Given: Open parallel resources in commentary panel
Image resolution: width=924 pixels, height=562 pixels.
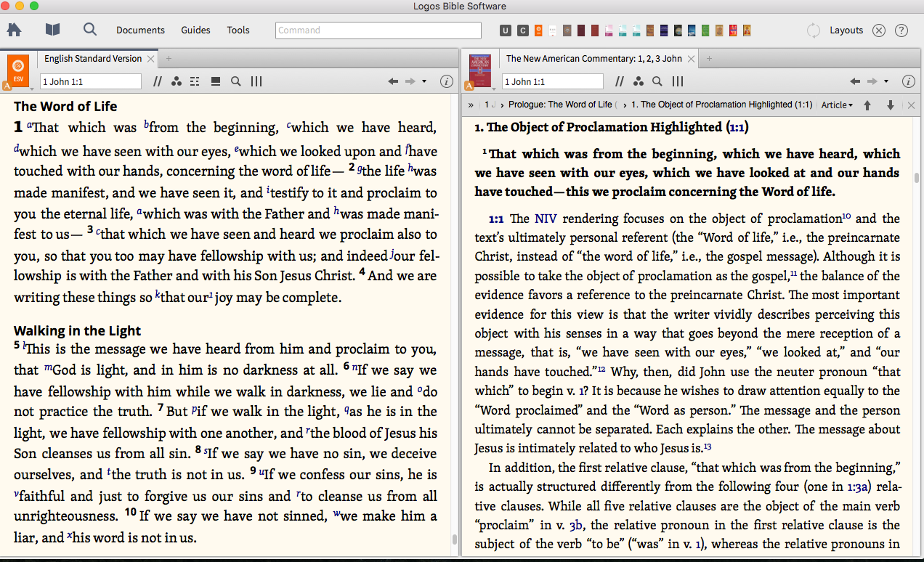Looking at the screenshot, I should coord(620,81).
